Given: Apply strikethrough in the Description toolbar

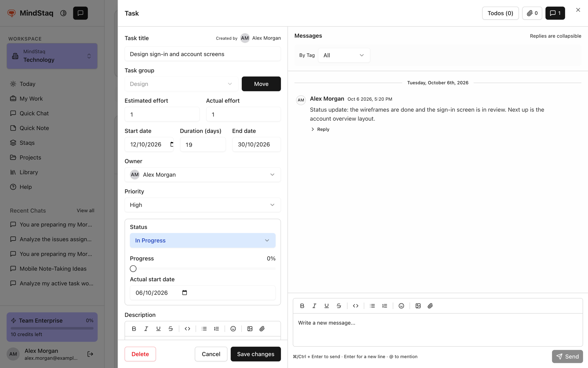Looking at the screenshot, I should tap(171, 329).
